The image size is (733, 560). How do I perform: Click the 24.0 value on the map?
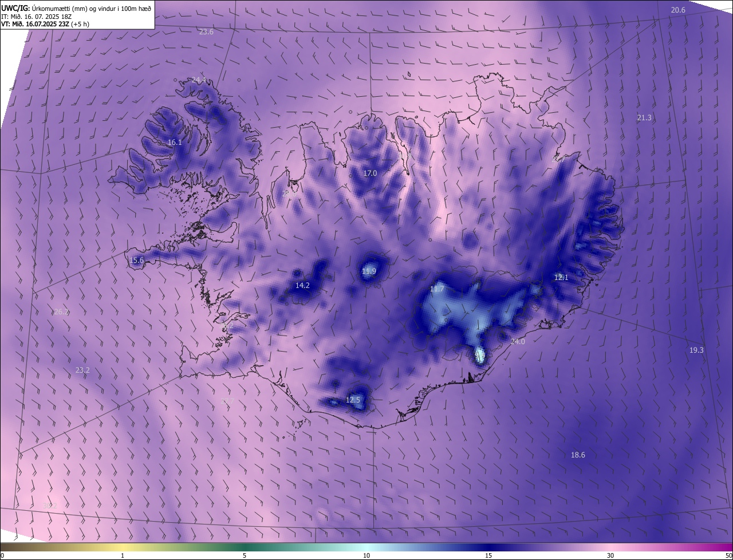point(518,341)
